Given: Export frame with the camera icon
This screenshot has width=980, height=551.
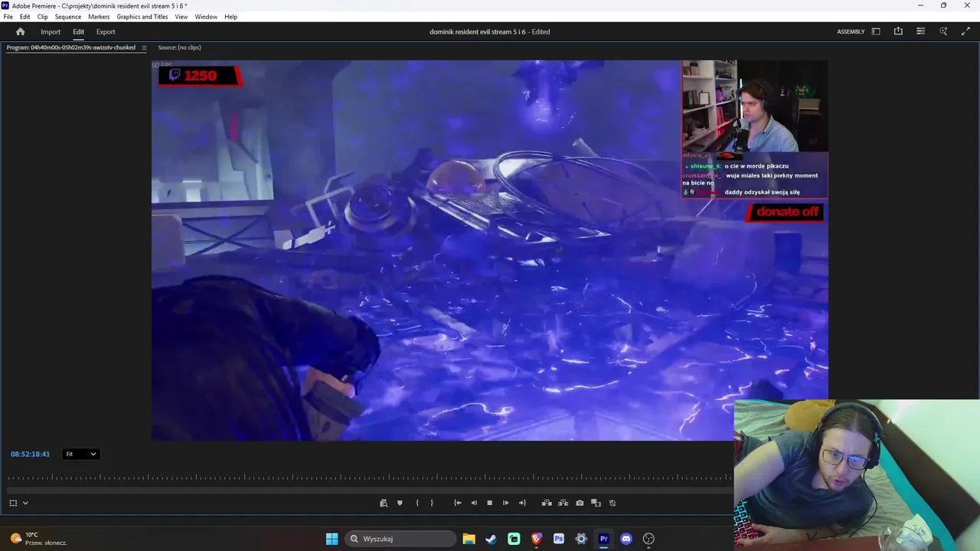Looking at the screenshot, I should coord(580,503).
